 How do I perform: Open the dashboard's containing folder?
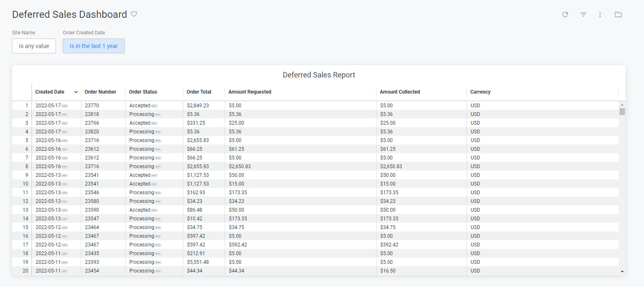(x=618, y=14)
